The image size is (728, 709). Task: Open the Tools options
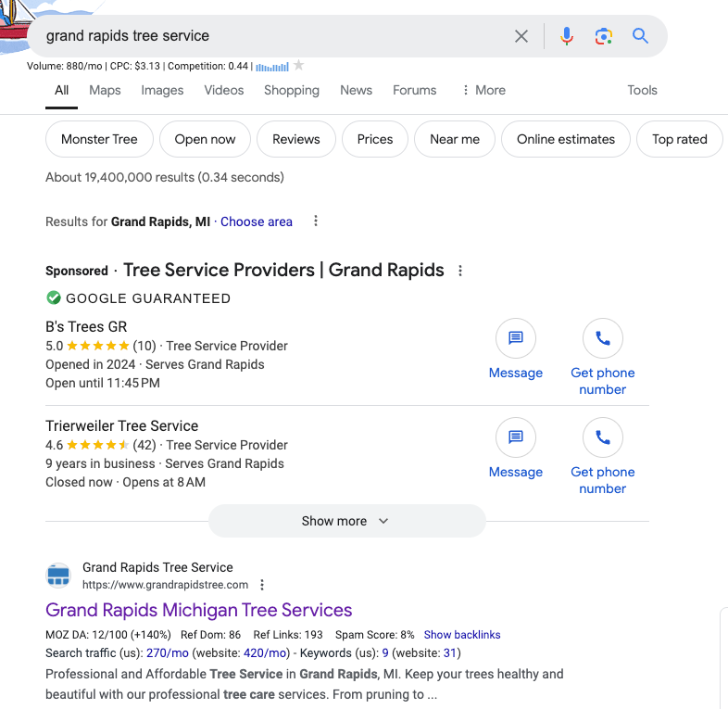pyautogui.click(x=642, y=90)
